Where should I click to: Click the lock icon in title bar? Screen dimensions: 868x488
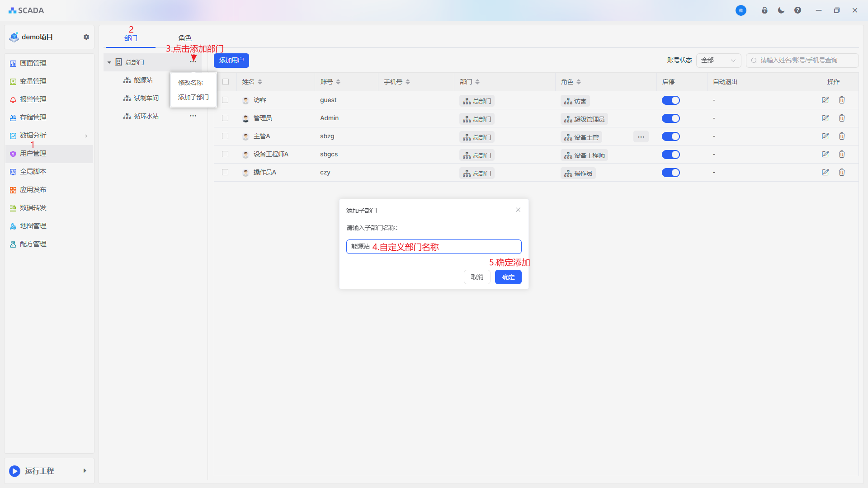(x=764, y=10)
